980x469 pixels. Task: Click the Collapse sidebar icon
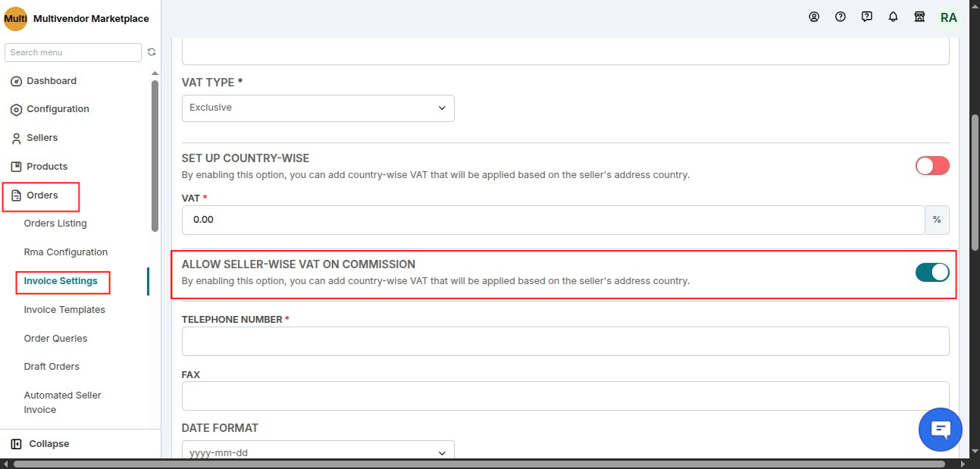[x=16, y=444]
